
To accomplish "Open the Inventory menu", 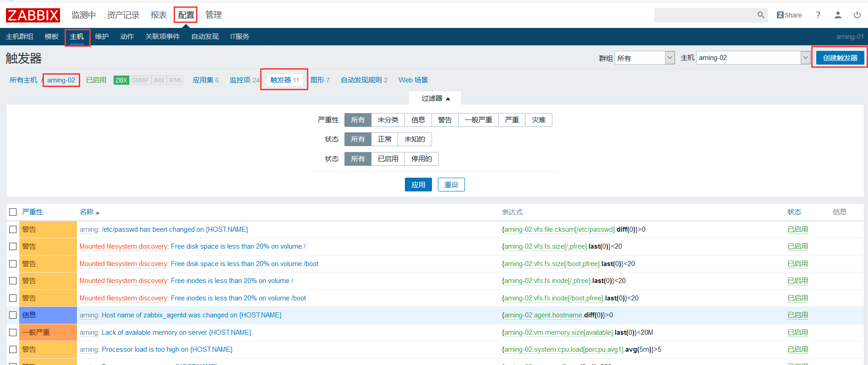I will (x=123, y=15).
